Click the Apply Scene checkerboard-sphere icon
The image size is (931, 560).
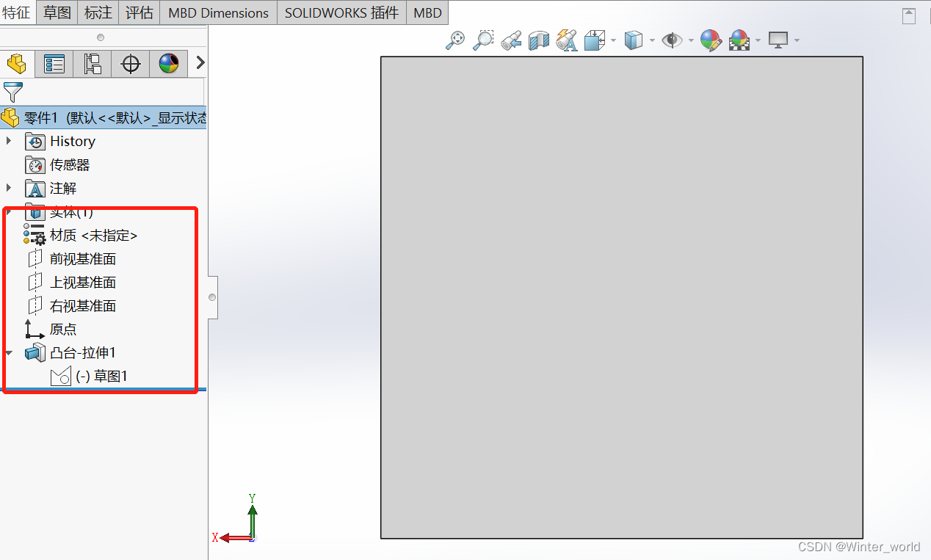tap(739, 40)
